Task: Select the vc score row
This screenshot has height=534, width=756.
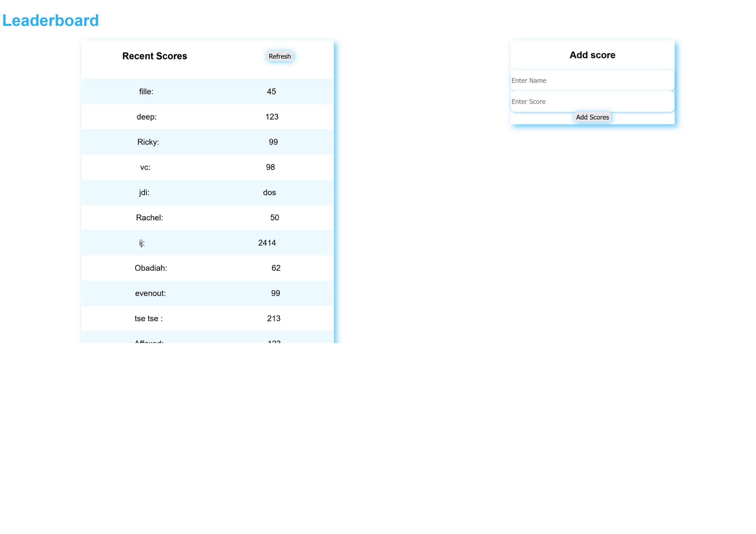Action: [207, 167]
